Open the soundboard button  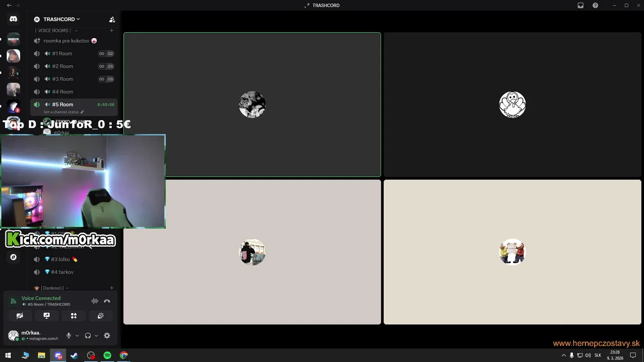click(x=101, y=316)
